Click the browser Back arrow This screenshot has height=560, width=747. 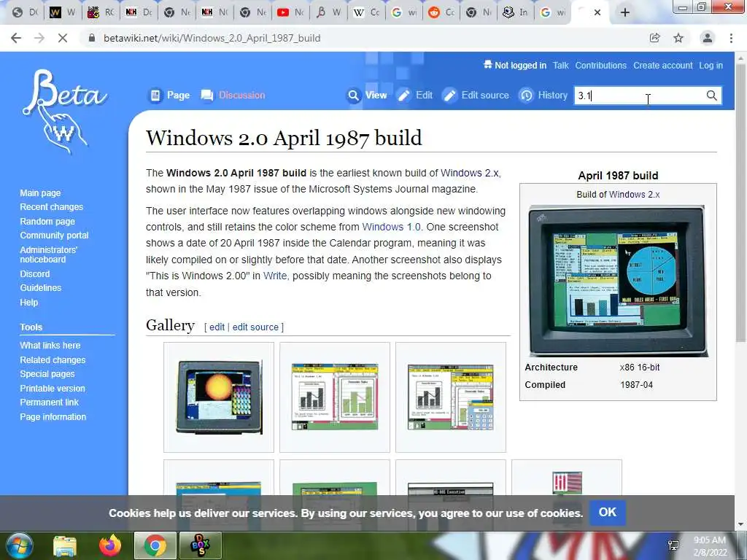(16, 38)
